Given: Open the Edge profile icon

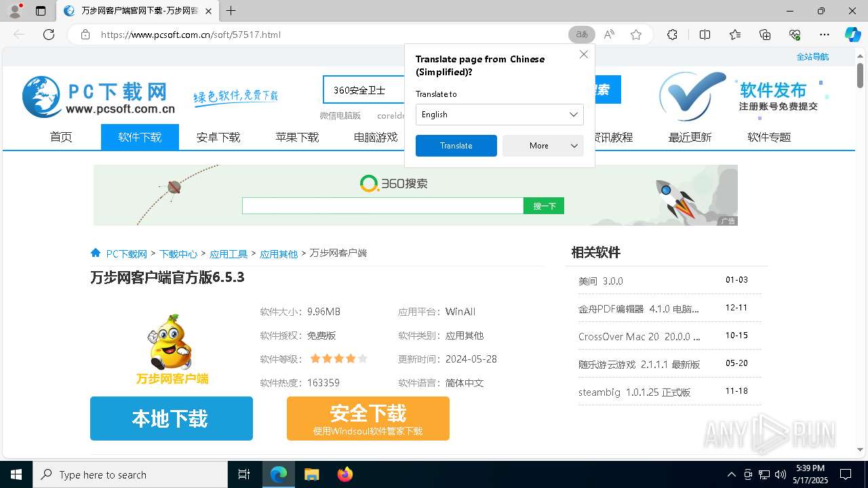Looking at the screenshot, I should [14, 11].
